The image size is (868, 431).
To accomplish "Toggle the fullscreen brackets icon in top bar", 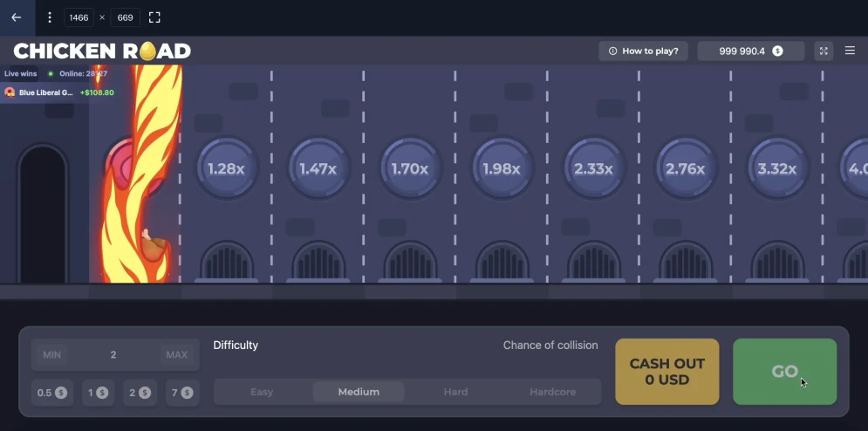I will pyautogui.click(x=154, y=17).
